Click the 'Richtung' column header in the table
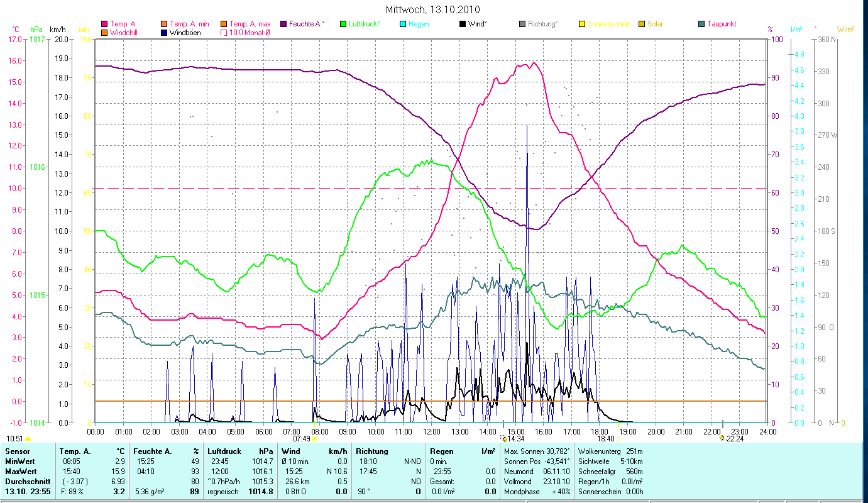The image size is (868, 503). (x=372, y=451)
